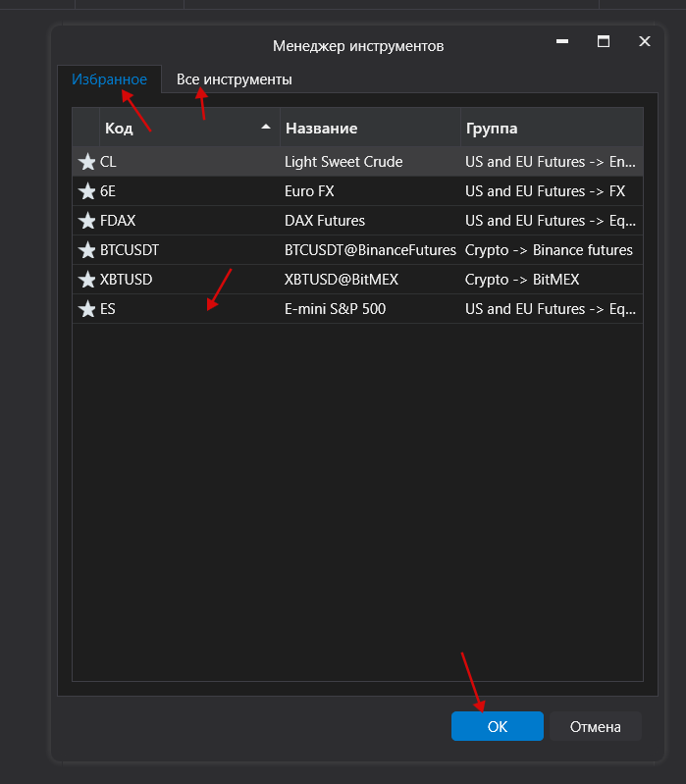
Task: Remove BTCUSDT star from favorites
Action: 87,250
